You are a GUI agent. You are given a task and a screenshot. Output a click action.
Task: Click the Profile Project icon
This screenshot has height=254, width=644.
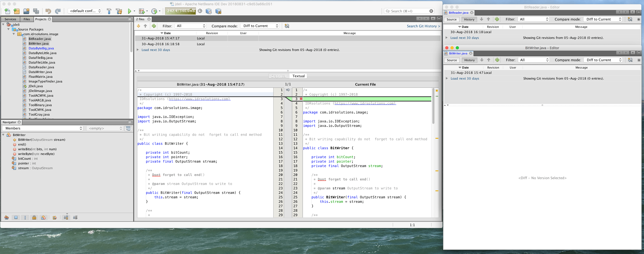(154, 11)
